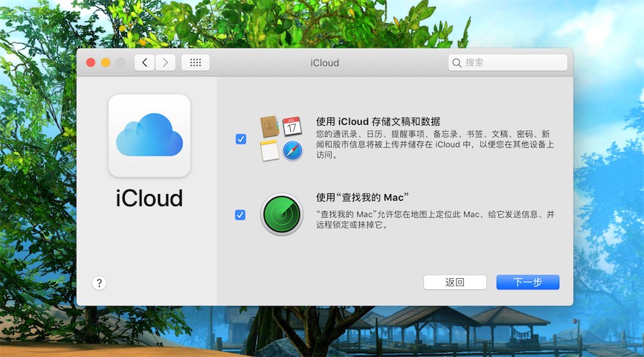
Task: Close the iCloud window with red button
Action: (x=91, y=62)
